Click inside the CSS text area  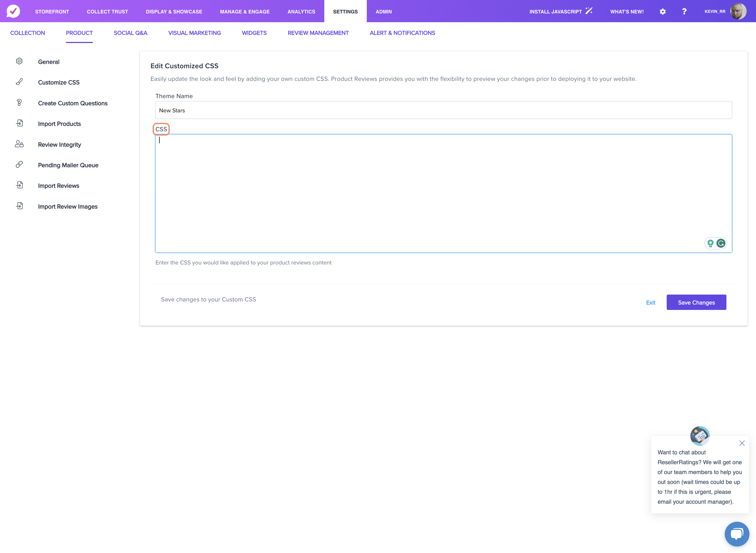point(443,193)
